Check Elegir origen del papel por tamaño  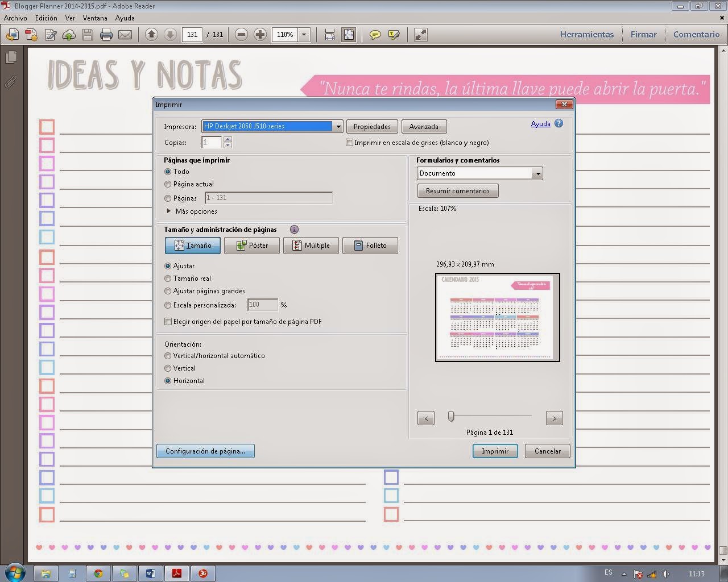[168, 322]
